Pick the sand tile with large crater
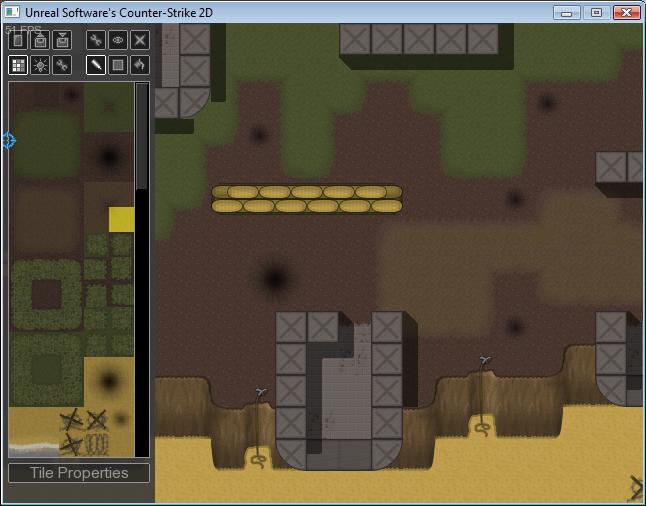Screen dimensions: 646x506 (109, 381)
